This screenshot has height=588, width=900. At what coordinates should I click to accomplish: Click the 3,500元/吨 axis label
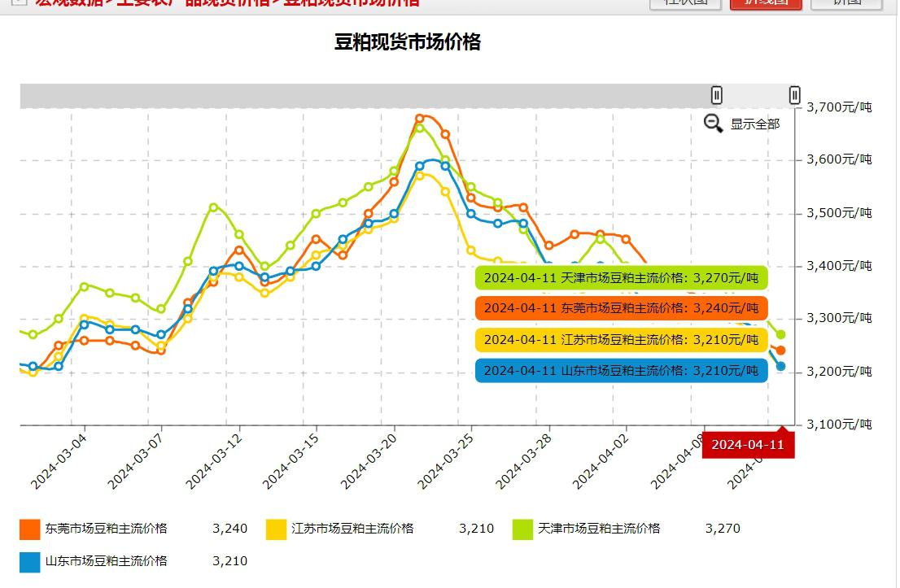839,213
